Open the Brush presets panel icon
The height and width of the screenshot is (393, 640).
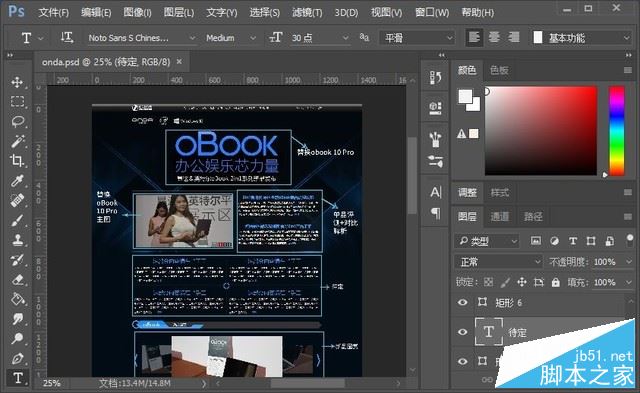tap(435, 139)
